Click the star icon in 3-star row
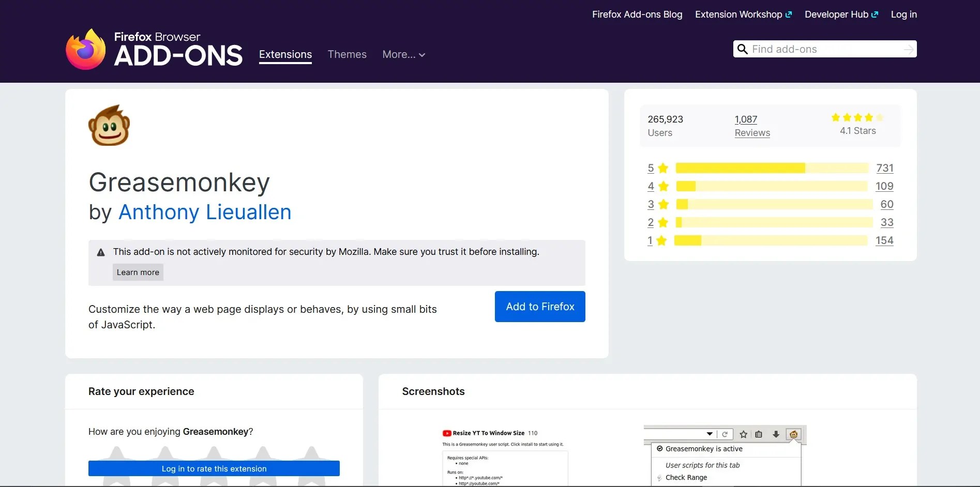The width and height of the screenshot is (980, 487). point(663,204)
